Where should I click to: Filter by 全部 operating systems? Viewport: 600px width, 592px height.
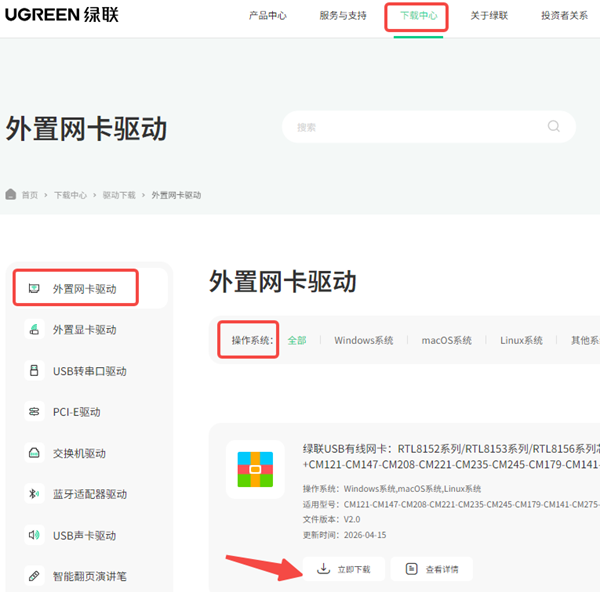click(297, 340)
